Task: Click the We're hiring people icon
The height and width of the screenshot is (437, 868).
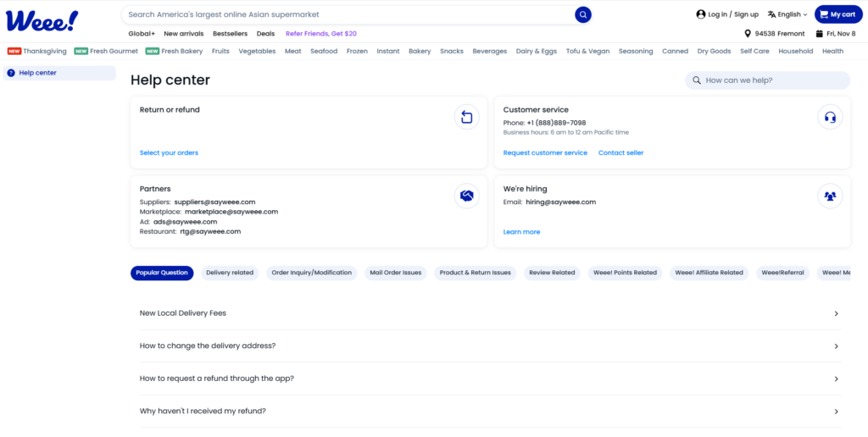Action: (830, 196)
